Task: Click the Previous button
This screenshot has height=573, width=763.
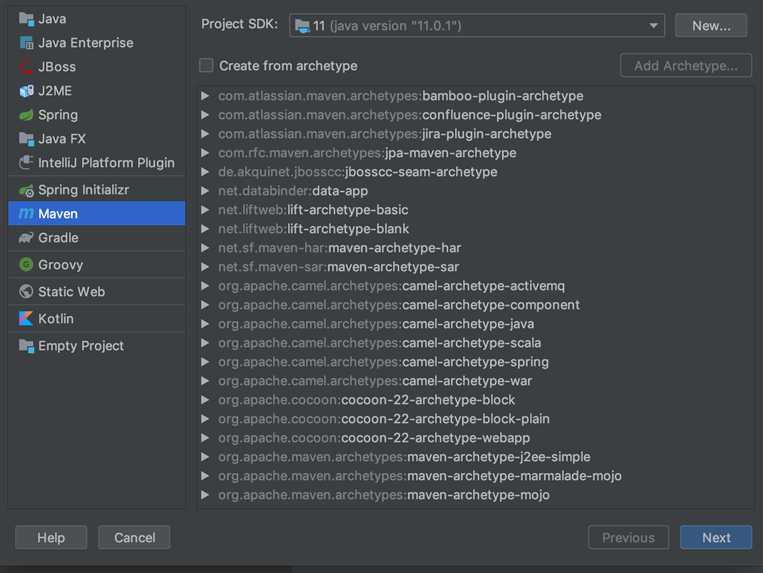Action: coord(628,537)
